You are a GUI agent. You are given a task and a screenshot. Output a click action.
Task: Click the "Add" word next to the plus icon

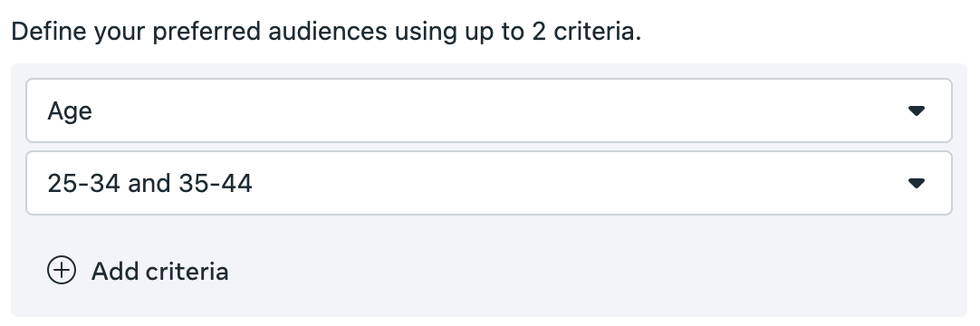[x=115, y=271]
